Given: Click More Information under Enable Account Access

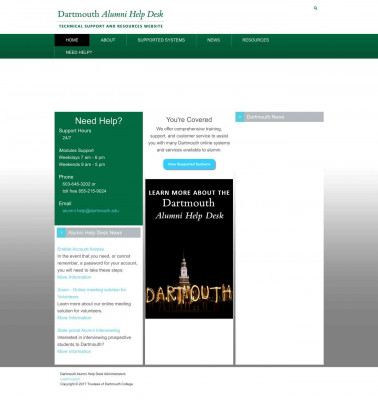Looking at the screenshot, I should (x=74, y=277).
